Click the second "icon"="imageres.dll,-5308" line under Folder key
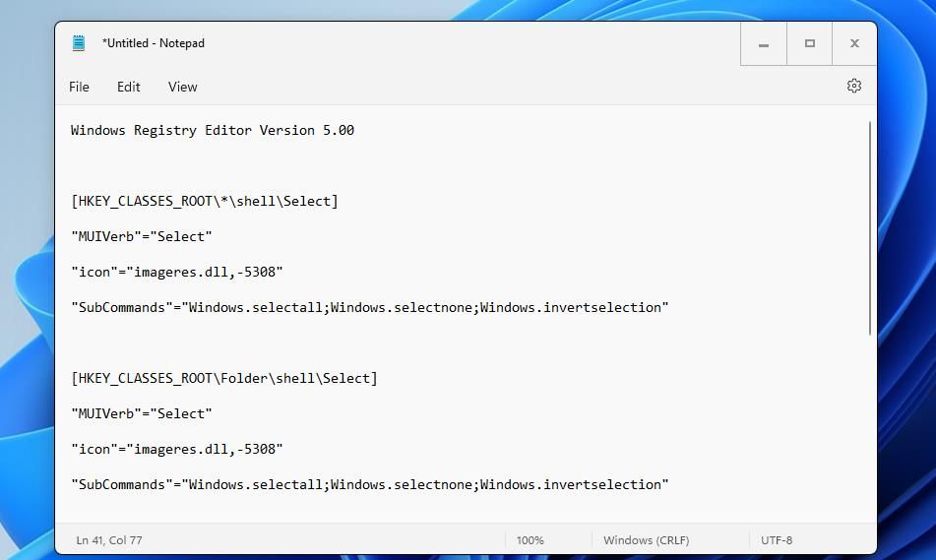This screenshot has height=560, width=936. click(x=177, y=449)
